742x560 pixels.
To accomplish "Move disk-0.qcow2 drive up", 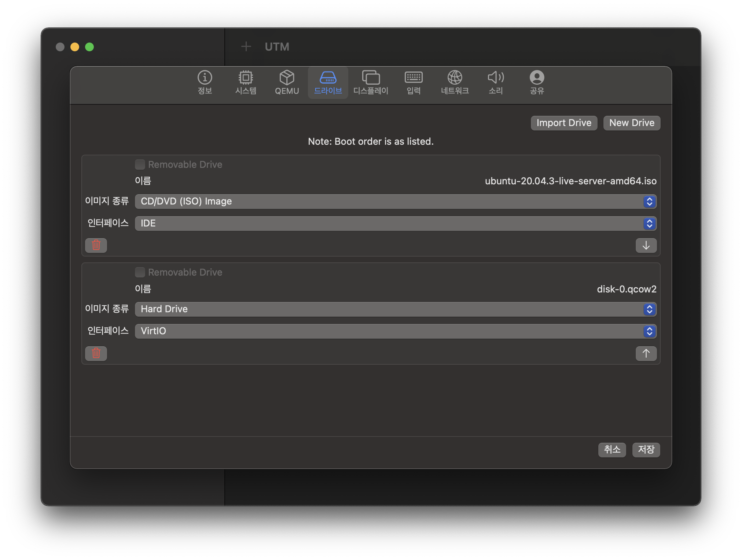I will point(646,353).
